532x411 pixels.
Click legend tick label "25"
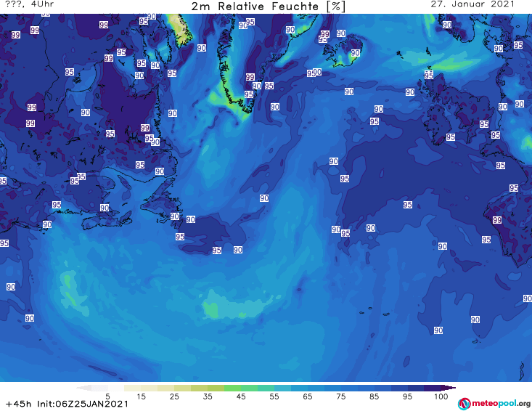(x=174, y=396)
